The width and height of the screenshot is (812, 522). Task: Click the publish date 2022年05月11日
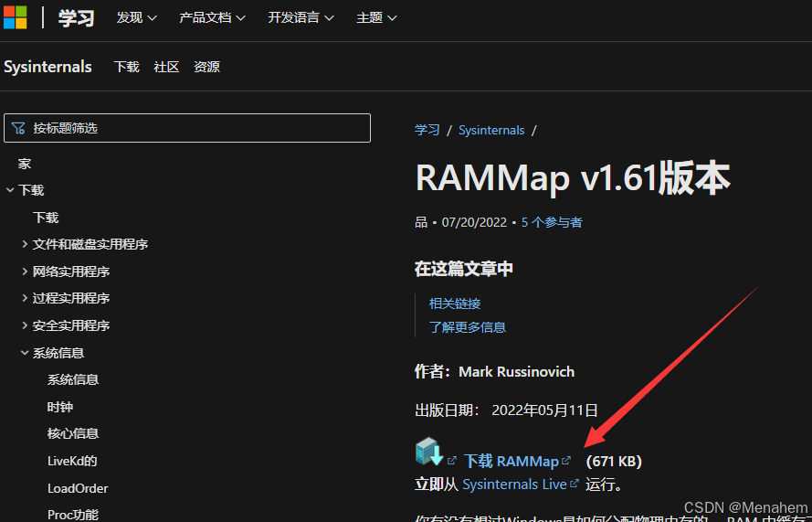[544, 410]
